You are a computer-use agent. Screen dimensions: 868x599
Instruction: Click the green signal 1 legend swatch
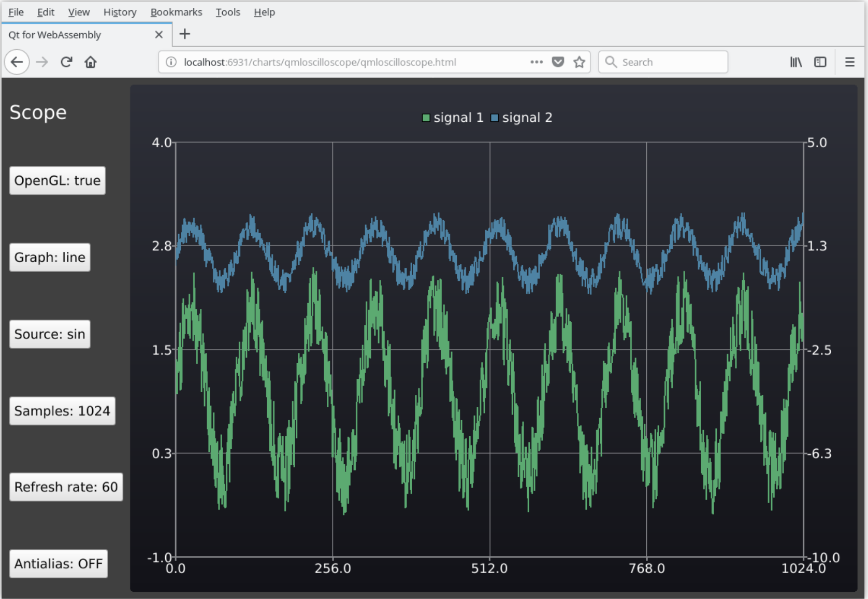[x=426, y=117]
